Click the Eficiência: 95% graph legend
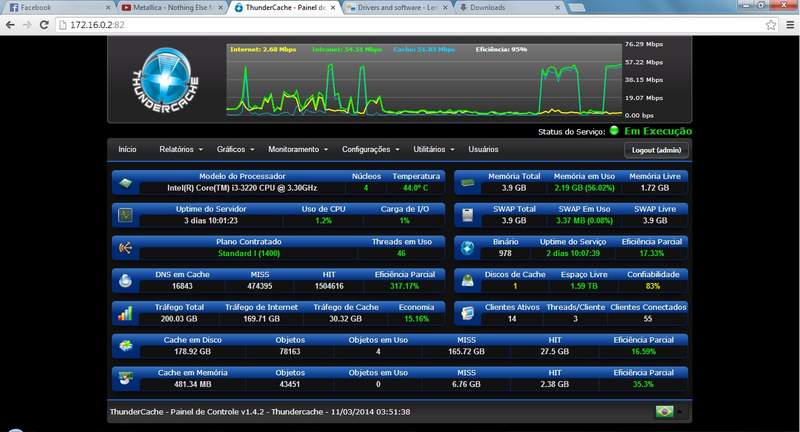The height and width of the screenshot is (432, 800). click(x=501, y=49)
